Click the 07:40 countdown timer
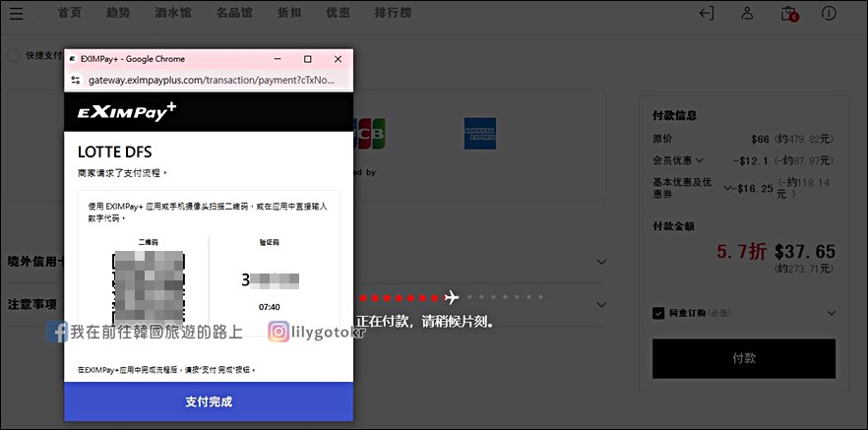 click(270, 307)
